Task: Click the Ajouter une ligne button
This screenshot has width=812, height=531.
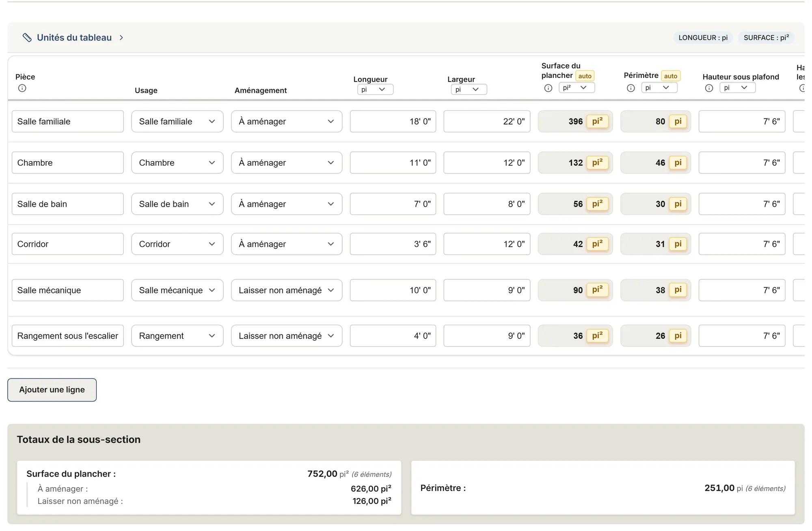Action: [52, 390]
